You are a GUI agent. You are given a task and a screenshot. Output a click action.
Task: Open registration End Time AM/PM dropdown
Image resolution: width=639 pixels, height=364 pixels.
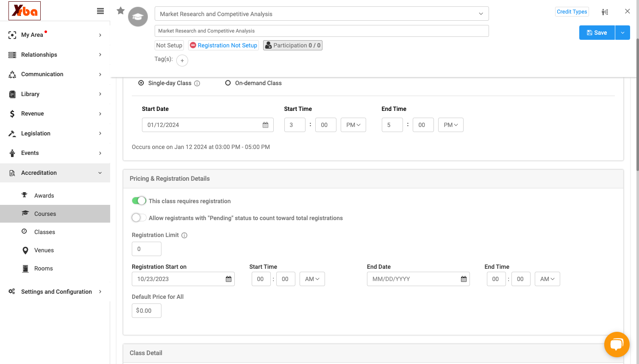(547, 279)
